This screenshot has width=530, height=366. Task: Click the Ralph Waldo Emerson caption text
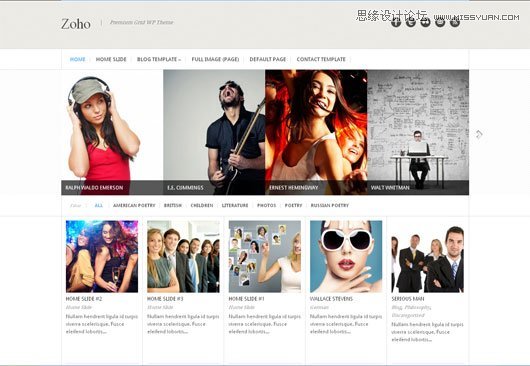(x=94, y=188)
